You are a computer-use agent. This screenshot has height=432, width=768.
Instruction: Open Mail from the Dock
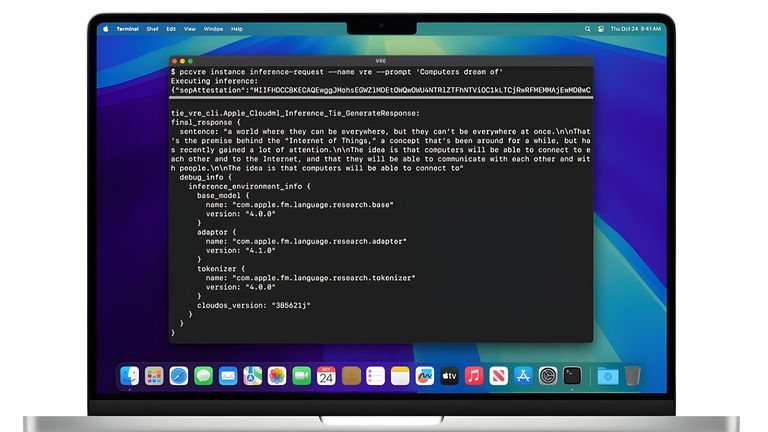(228, 376)
